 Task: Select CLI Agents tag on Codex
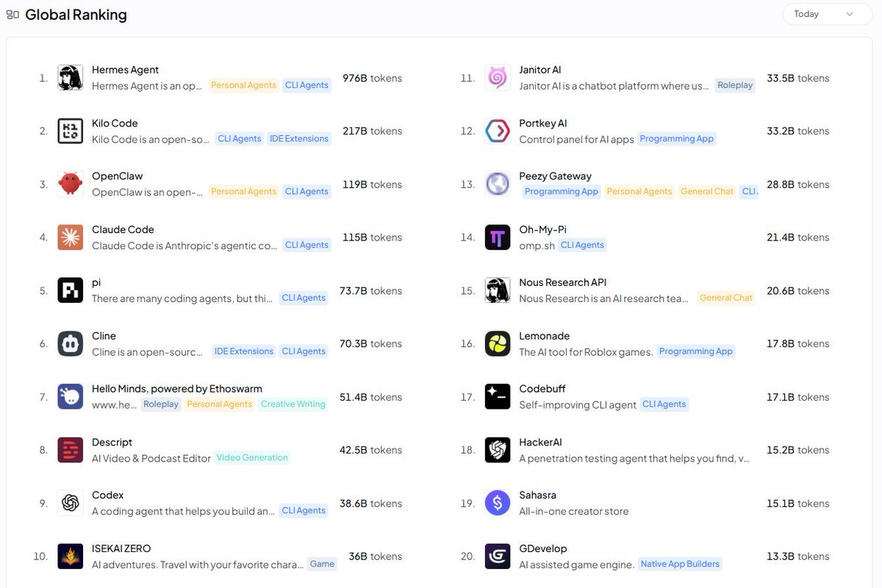click(304, 511)
